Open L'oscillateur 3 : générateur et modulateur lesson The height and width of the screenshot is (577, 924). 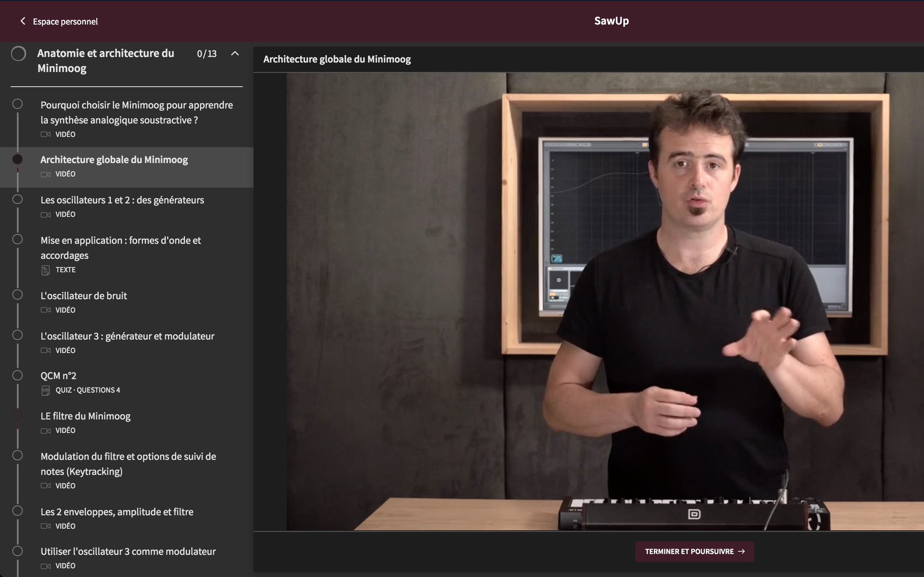(128, 336)
